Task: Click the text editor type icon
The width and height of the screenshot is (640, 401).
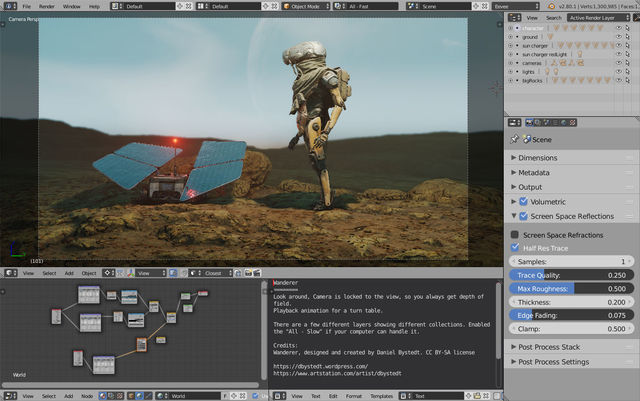Action: pos(278,396)
